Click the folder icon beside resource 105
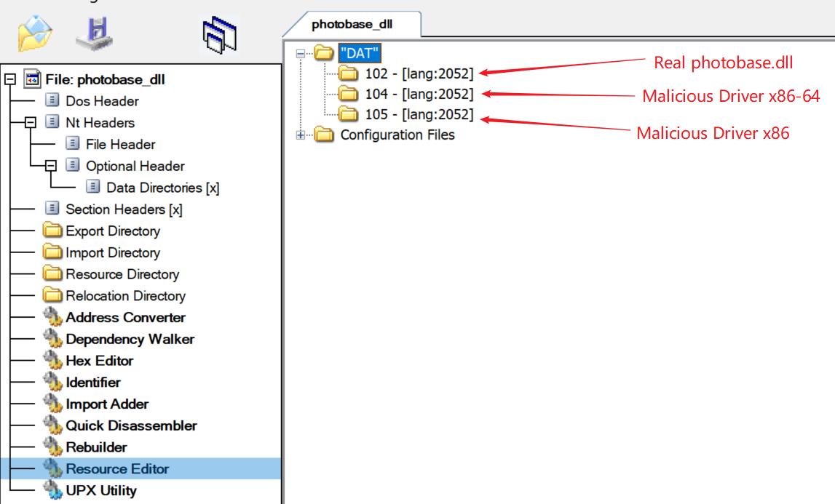 [348, 114]
